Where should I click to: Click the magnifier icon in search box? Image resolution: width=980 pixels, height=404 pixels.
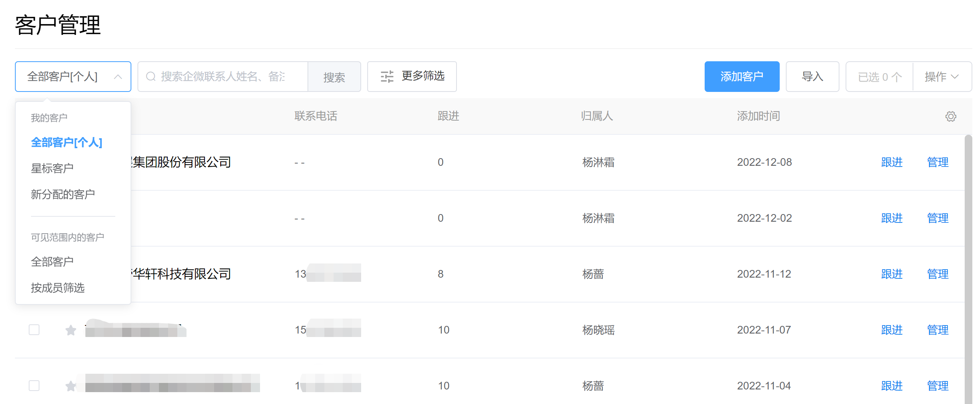[x=151, y=77]
